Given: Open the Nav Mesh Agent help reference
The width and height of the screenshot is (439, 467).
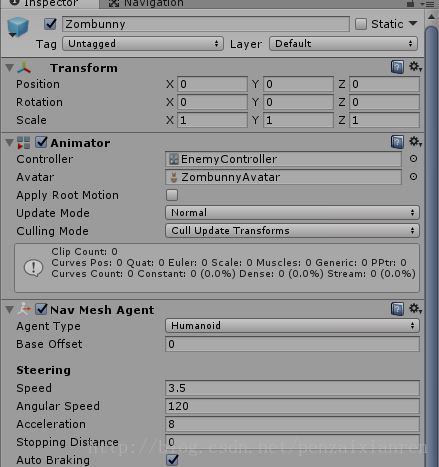Looking at the screenshot, I should [x=397, y=309].
